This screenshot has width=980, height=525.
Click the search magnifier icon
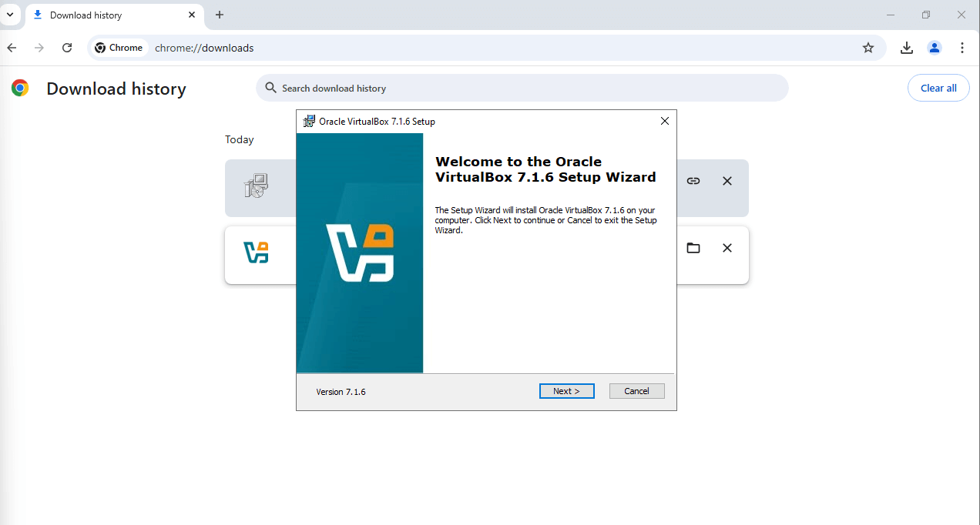[270, 88]
